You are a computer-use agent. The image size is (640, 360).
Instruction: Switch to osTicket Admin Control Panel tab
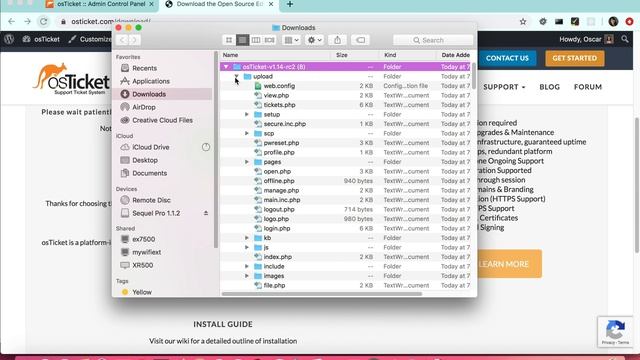[101, 4]
